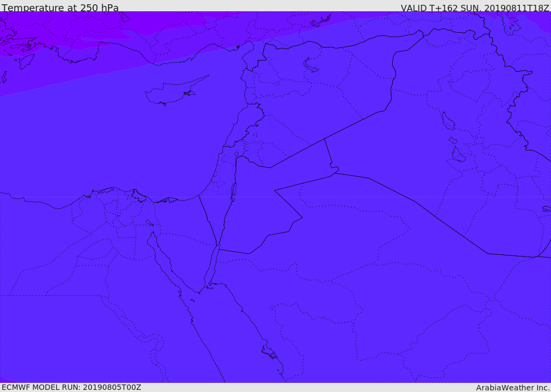
Task: Click the 'VALID T+162 SUN. 20190811T18Z' label
Action: 475,8
